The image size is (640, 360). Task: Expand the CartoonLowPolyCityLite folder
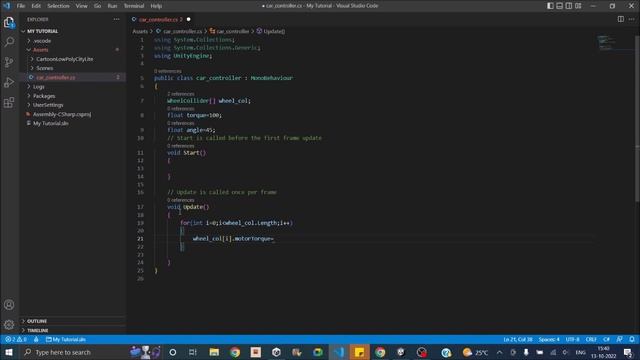click(64, 59)
